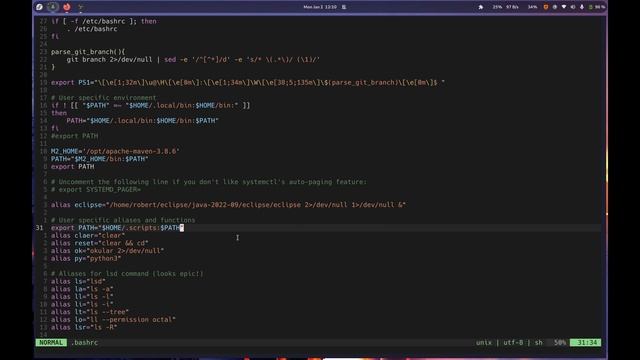This screenshot has height=360, width=640.
Task: Click the alias reset="clear && cd" line
Action: pyautogui.click(x=100, y=243)
